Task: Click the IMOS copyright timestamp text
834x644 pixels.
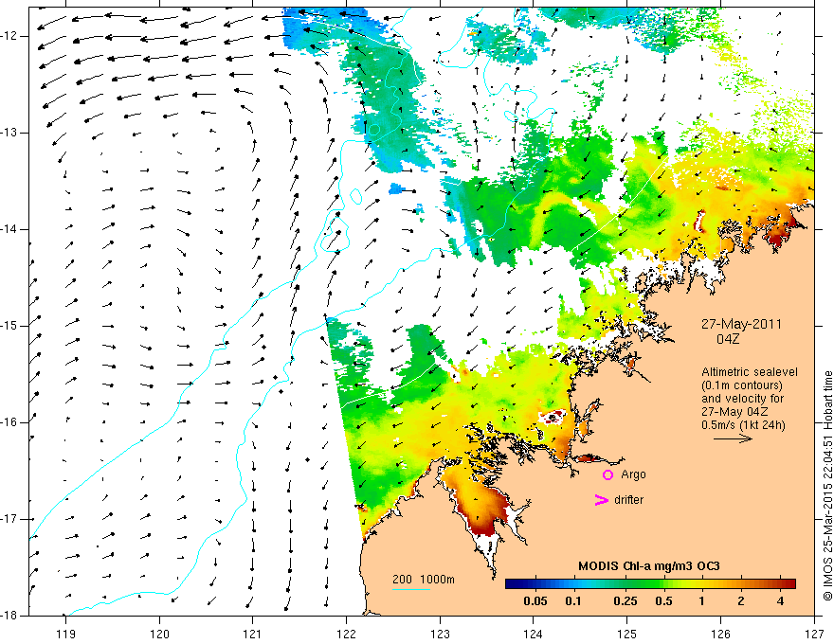Action: click(x=827, y=486)
